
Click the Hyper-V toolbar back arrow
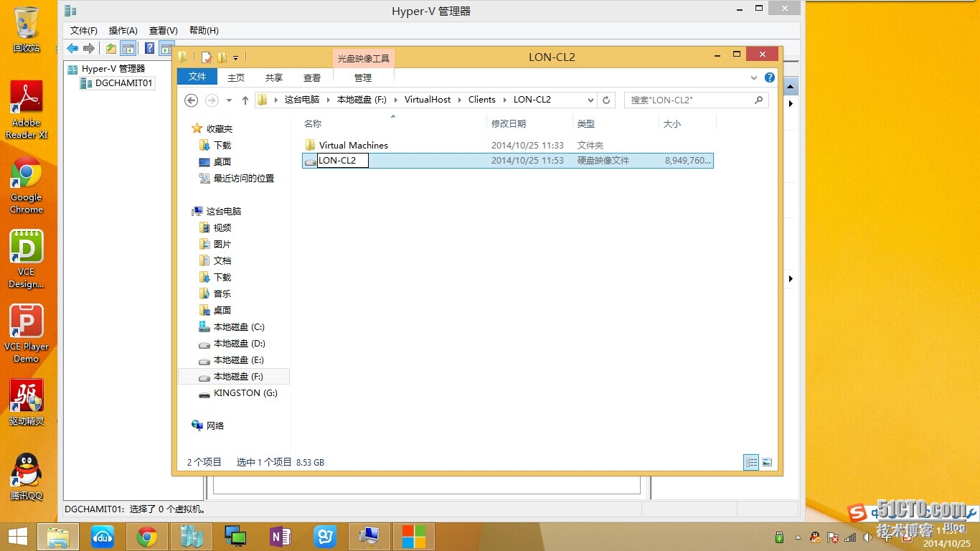pos(72,48)
